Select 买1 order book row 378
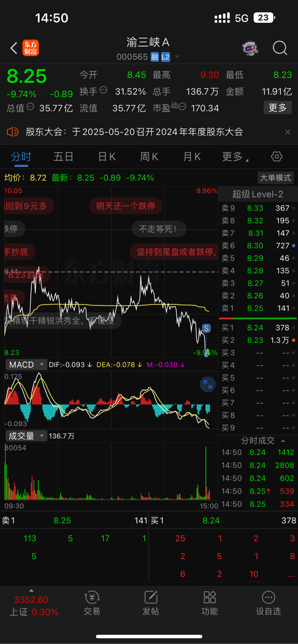This screenshot has height=644, width=298. (x=258, y=328)
